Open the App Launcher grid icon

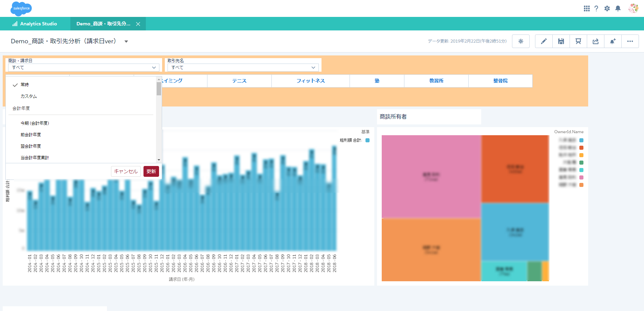(586, 8)
